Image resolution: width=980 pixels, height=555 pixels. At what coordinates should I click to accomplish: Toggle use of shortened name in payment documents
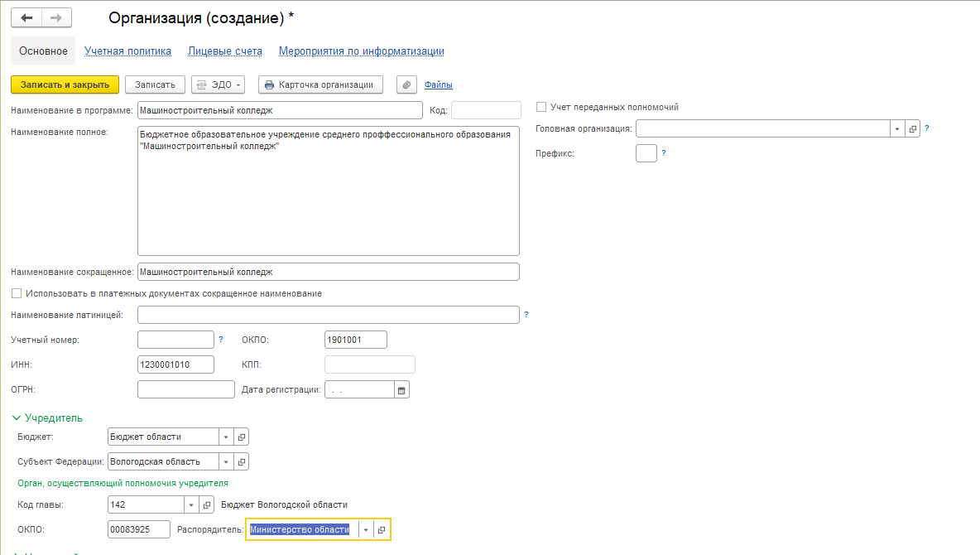[17, 293]
